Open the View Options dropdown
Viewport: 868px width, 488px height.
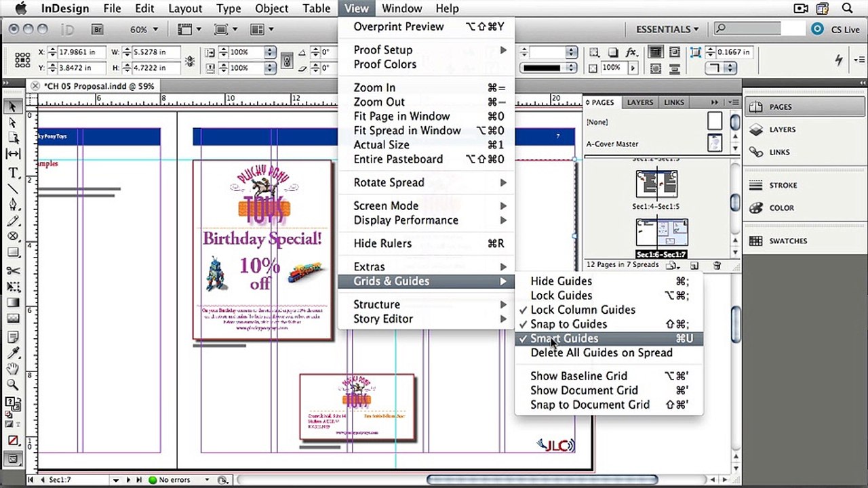[189, 29]
